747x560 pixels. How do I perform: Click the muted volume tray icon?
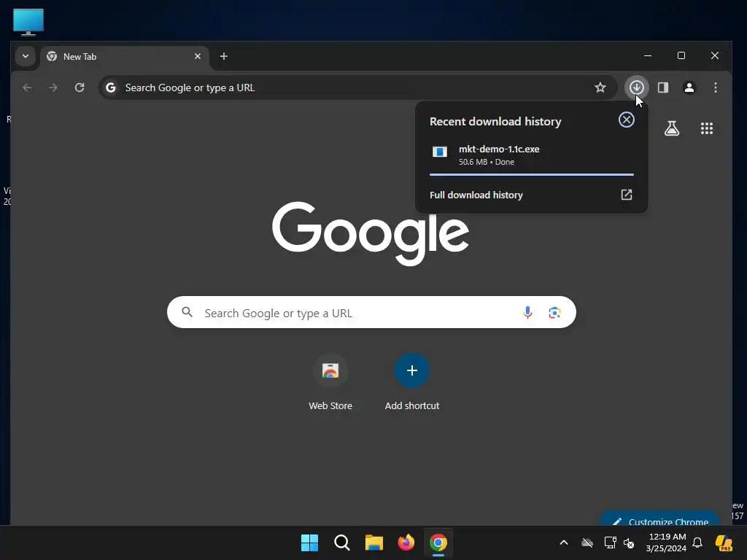click(629, 542)
